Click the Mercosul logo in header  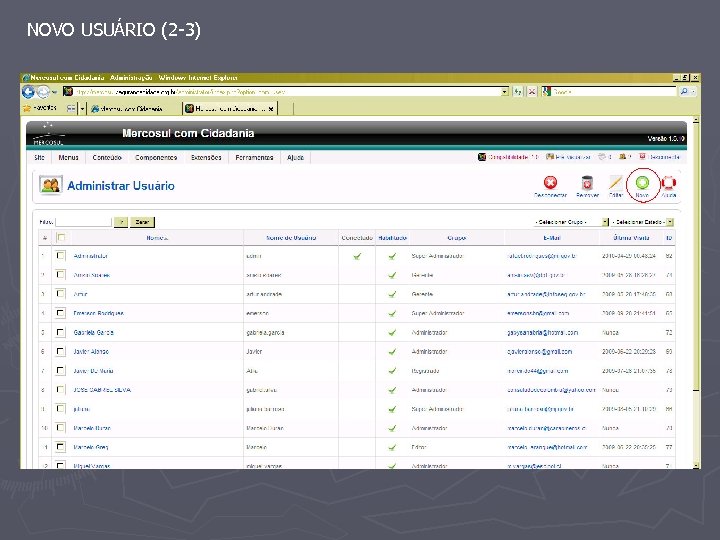coord(48,134)
